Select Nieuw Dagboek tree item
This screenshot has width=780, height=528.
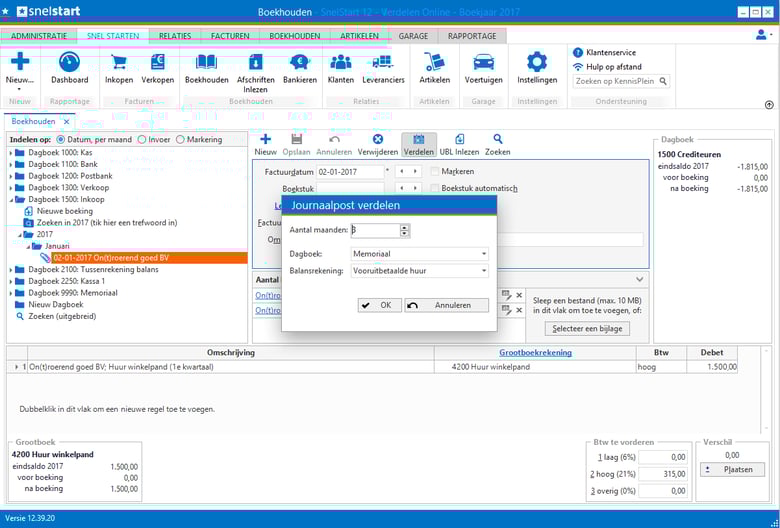point(56,305)
